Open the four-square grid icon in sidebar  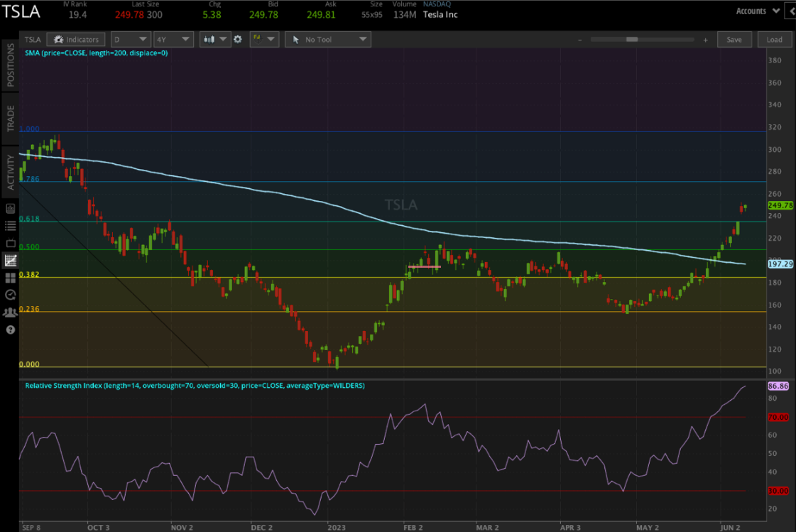(10, 278)
